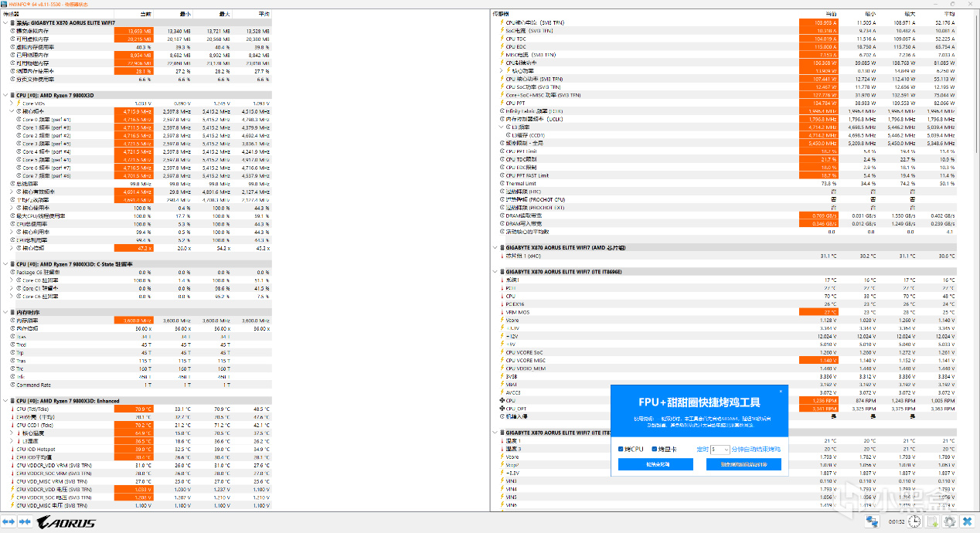Click the logging sheet icon with plus

point(933,522)
